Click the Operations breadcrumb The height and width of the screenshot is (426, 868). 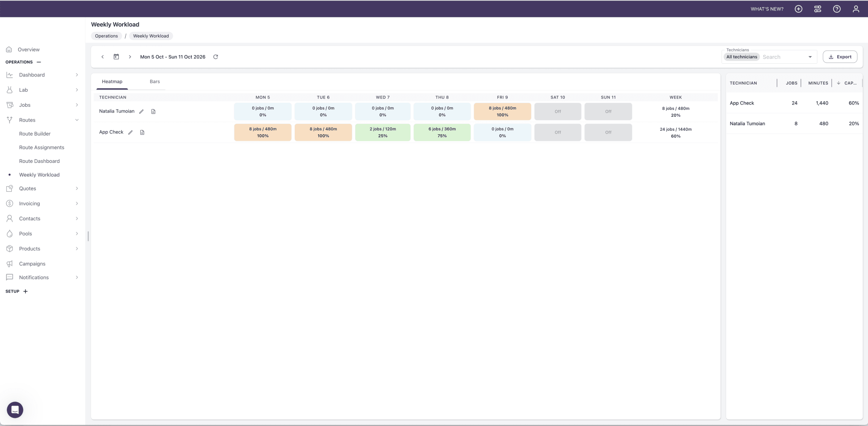[x=106, y=36]
